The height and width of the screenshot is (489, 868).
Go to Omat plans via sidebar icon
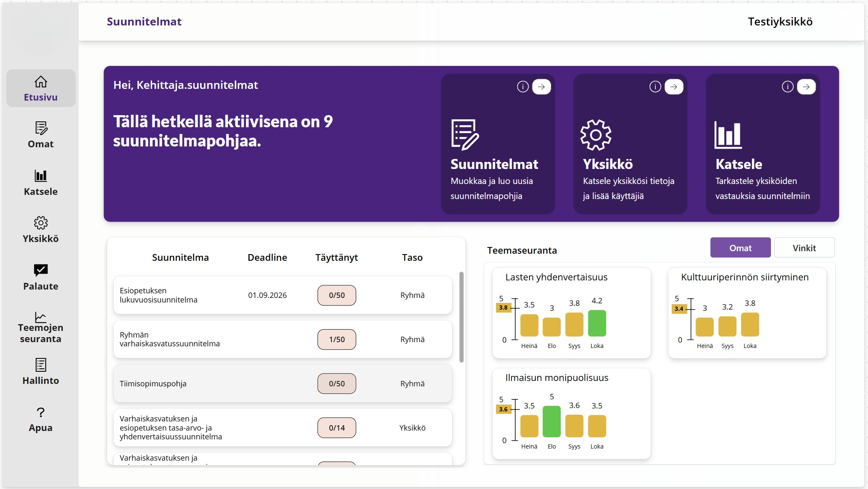[x=40, y=128]
